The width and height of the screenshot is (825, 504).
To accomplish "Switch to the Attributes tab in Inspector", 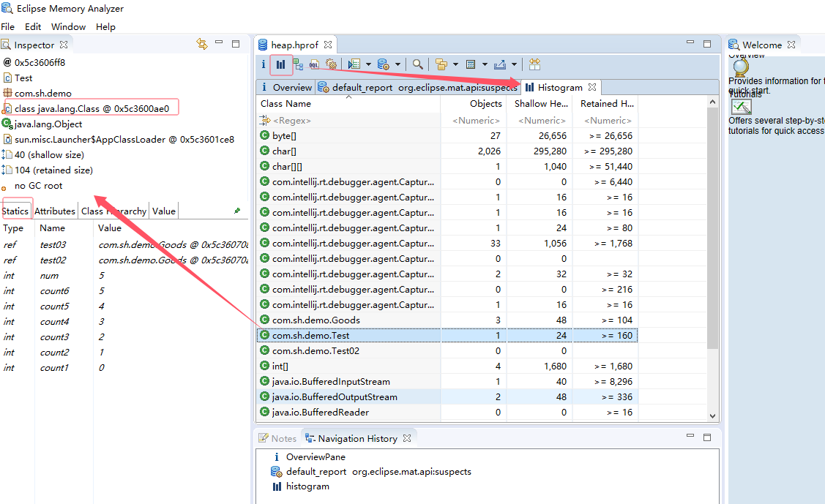I will pyautogui.click(x=55, y=211).
